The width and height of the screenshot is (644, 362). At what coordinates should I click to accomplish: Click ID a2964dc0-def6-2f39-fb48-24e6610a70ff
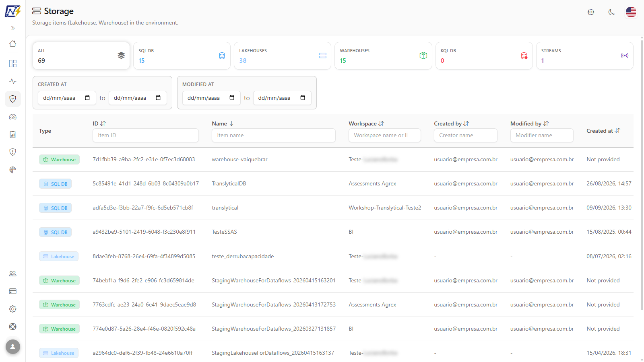(x=142, y=353)
